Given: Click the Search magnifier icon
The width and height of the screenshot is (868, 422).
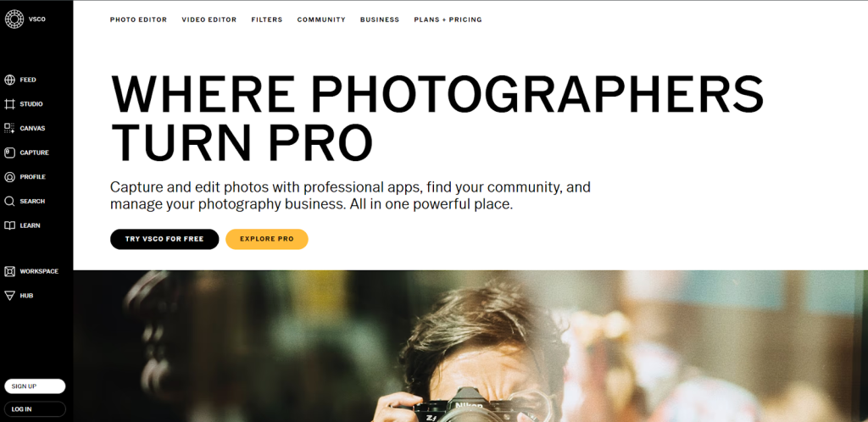Looking at the screenshot, I should pyautogui.click(x=9, y=202).
